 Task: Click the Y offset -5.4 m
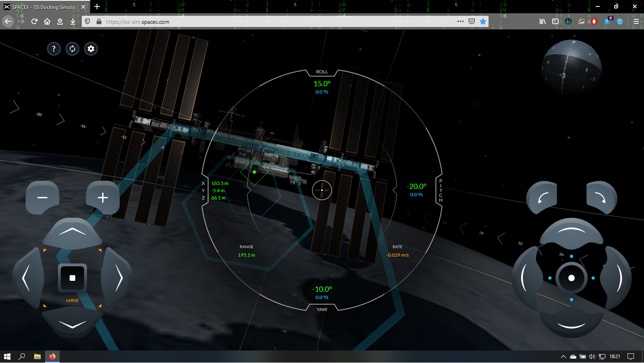218,191
